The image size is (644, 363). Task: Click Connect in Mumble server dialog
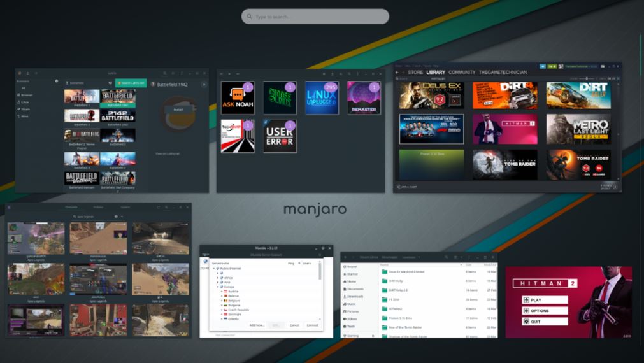pyautogui.click(x=313, y=325)
